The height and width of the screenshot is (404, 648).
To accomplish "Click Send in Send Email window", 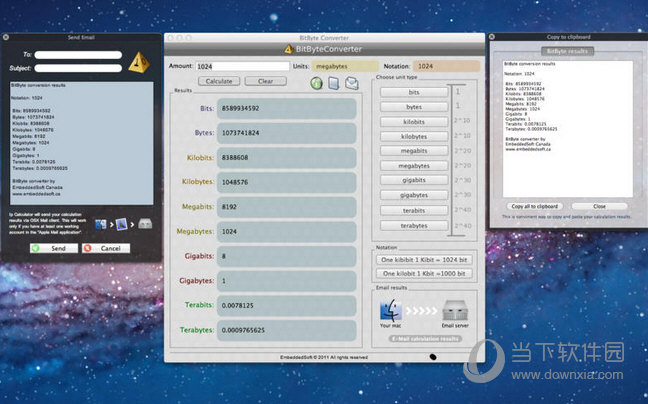I will click(54, 248).
